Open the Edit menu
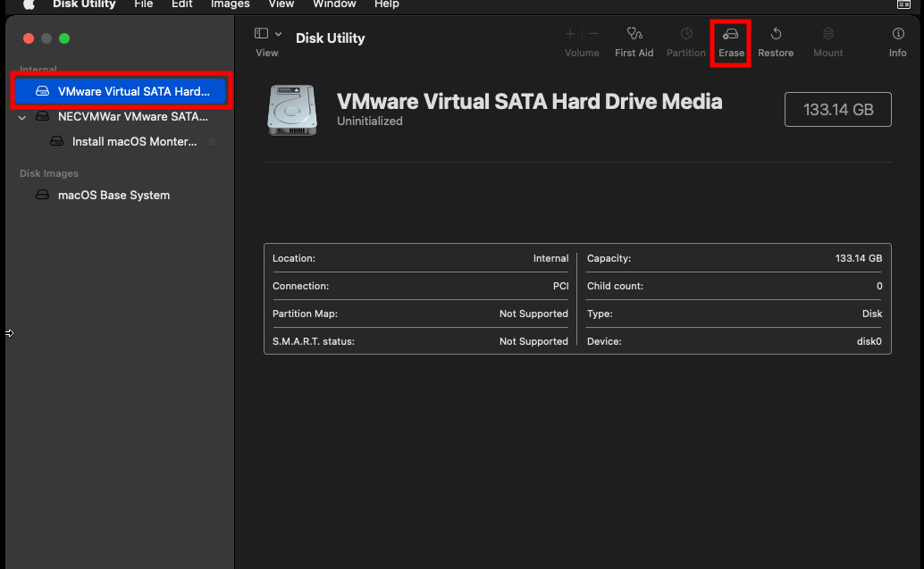The height and width of the screenshot is (569, 924). (182, 4)
